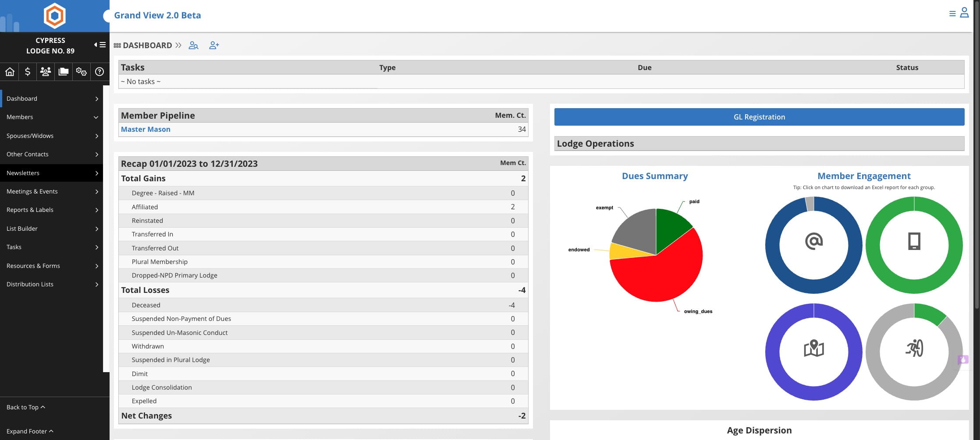Open the members group icon in sidebar
Viewport: 980px width, 440px height.
pos(46,71)
